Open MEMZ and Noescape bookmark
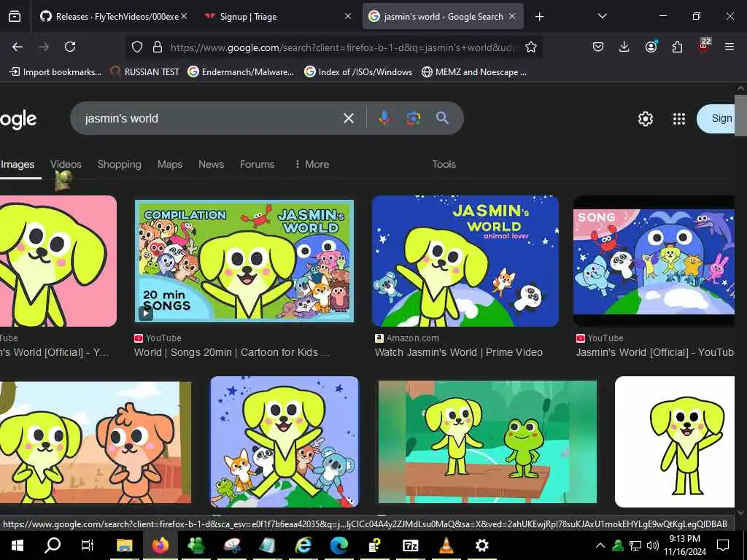 (x=474, y=72)
